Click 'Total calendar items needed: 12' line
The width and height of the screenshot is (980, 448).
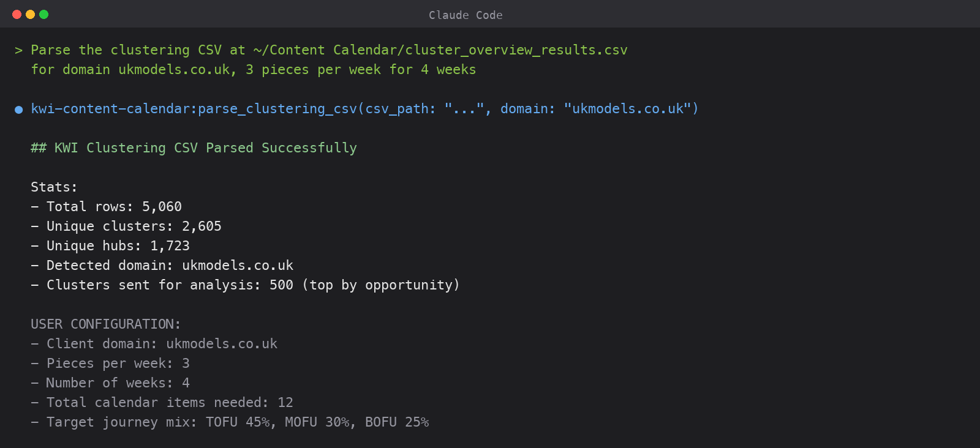[x=162, y=403]
